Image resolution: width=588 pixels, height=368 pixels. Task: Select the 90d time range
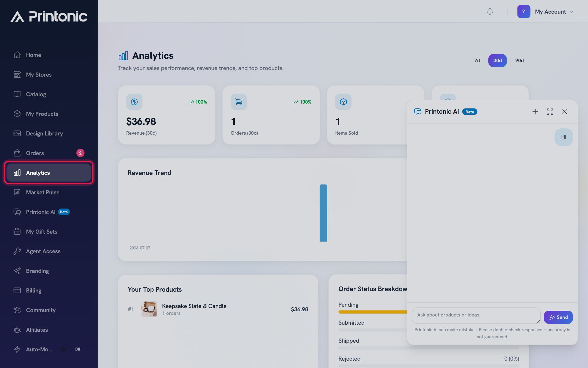[x=519, y=61]
